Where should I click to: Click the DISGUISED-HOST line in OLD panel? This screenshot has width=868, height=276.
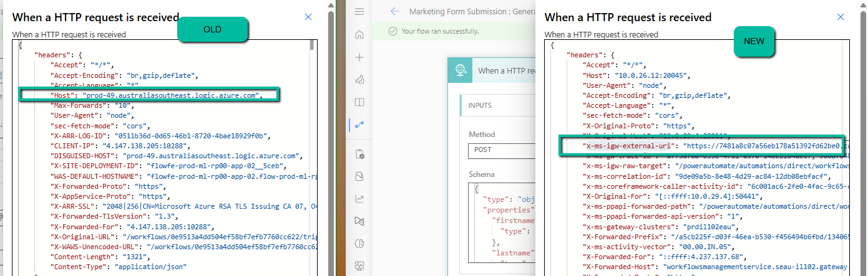click(175, 155)
